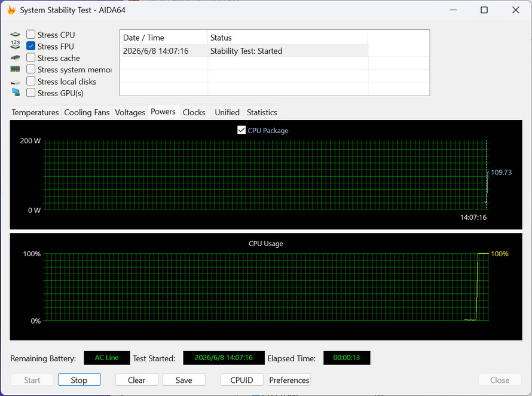Click the disabled Start button
This screenshot has height=396, width=532.
[32, 380]
